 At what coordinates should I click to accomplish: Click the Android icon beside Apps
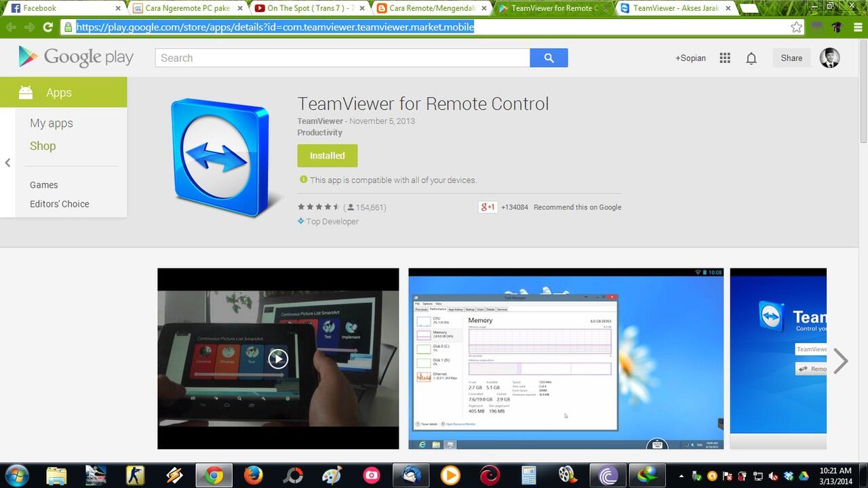tap(26, 92)
